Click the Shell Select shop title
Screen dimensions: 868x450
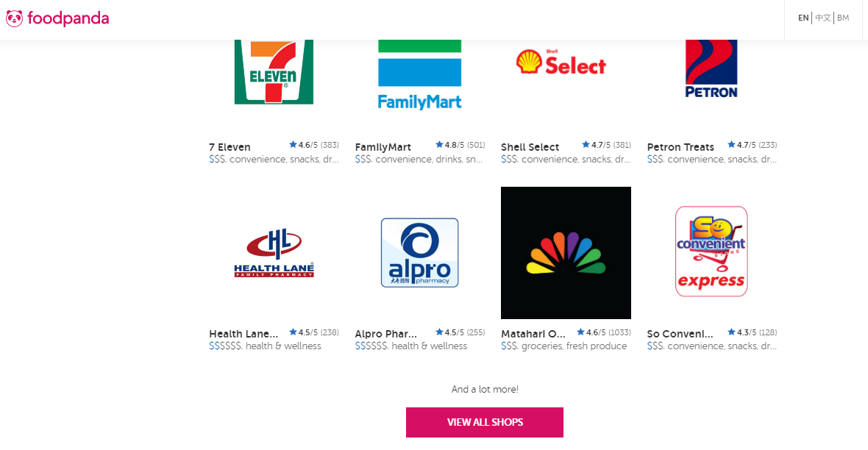[x=530, y=147]
